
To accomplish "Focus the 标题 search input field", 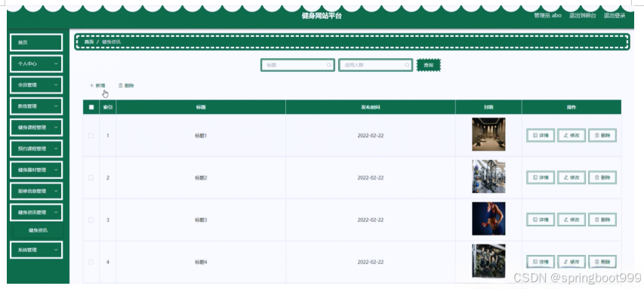I will (x=297, y=65).
